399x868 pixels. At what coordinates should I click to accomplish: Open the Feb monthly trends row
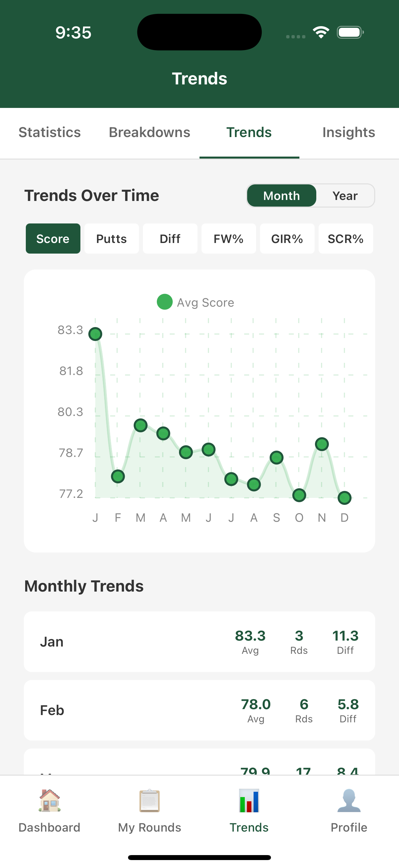click(x=199, y=710)
